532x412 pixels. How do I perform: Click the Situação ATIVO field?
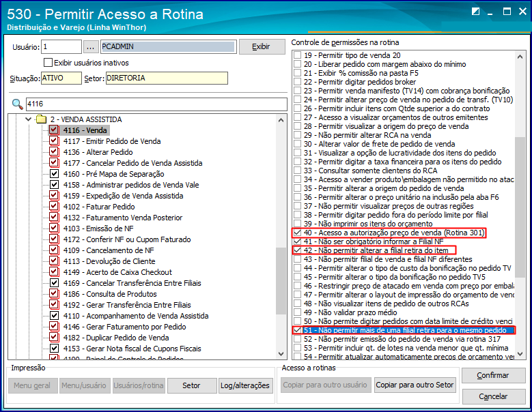(x=61, y=78)
